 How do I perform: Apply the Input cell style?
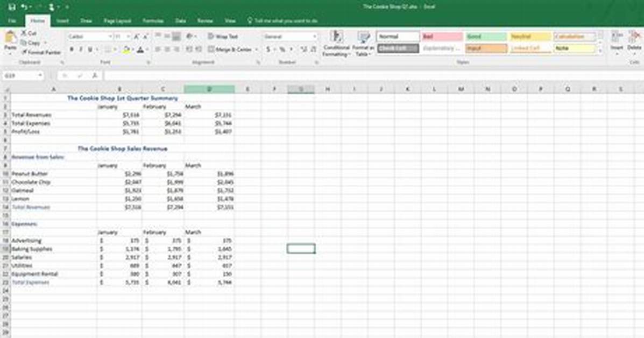[486, 48]
